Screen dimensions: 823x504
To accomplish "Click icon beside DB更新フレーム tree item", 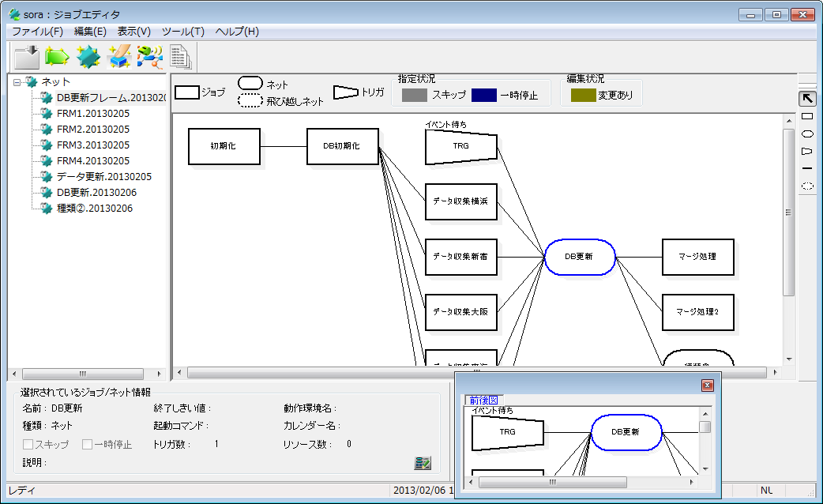I will tap(47, 98).
